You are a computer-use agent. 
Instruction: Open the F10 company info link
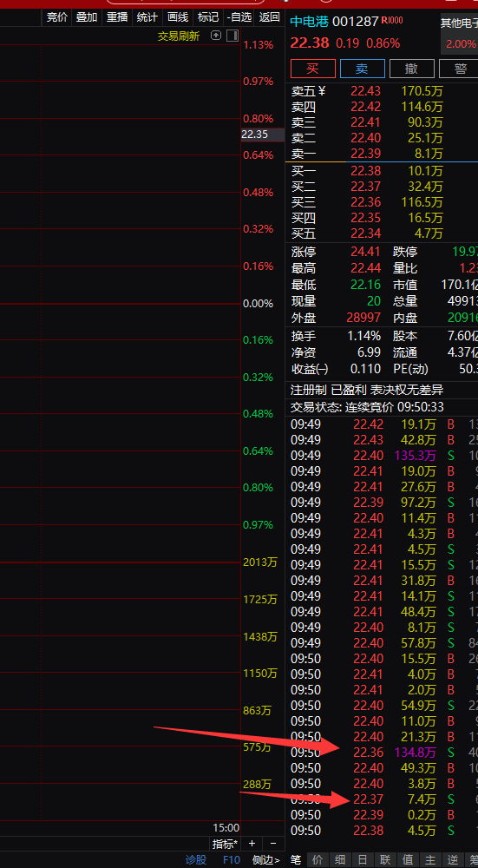click(232, 859)
